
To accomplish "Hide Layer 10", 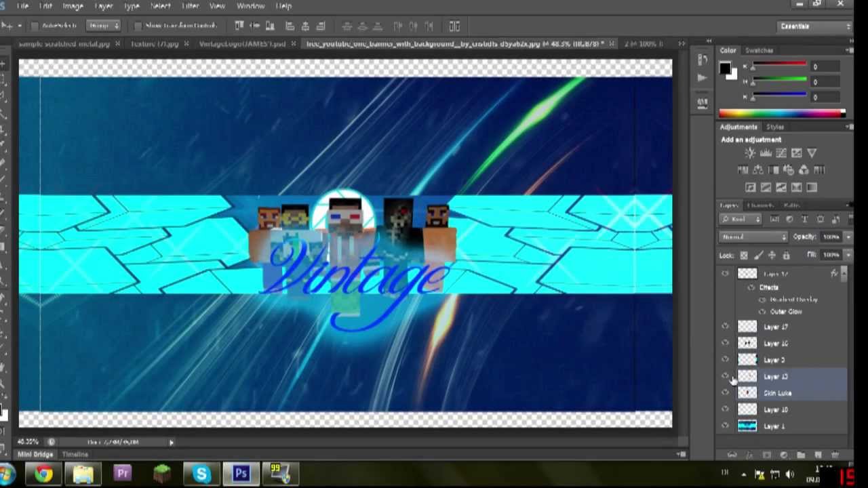I will pyautogui.click(x=726, y=409).
